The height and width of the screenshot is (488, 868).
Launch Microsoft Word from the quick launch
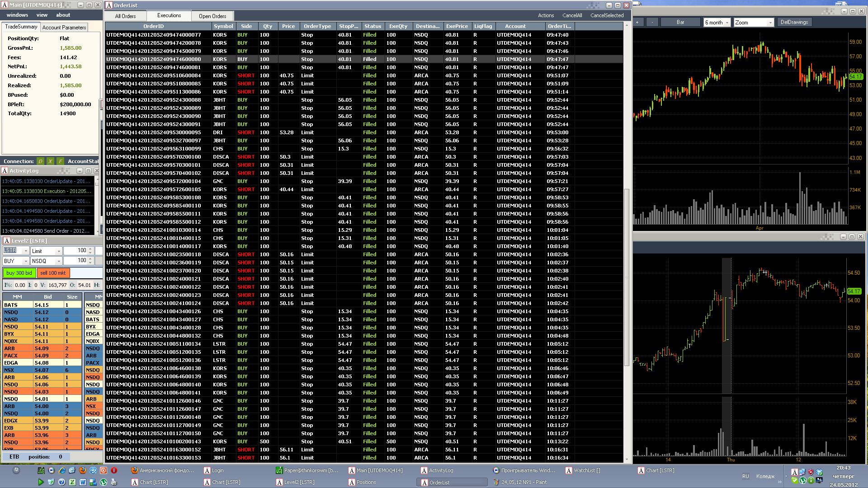click(x=83, y=482)
